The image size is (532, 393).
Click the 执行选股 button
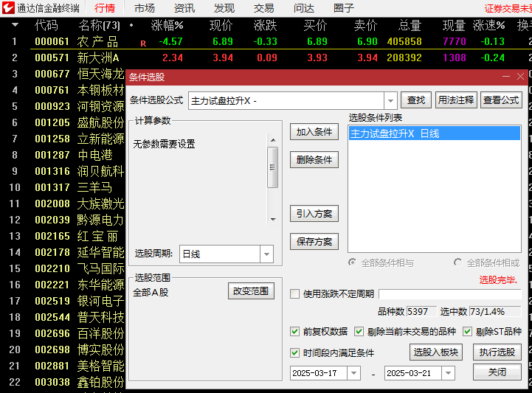pos(497,352)
